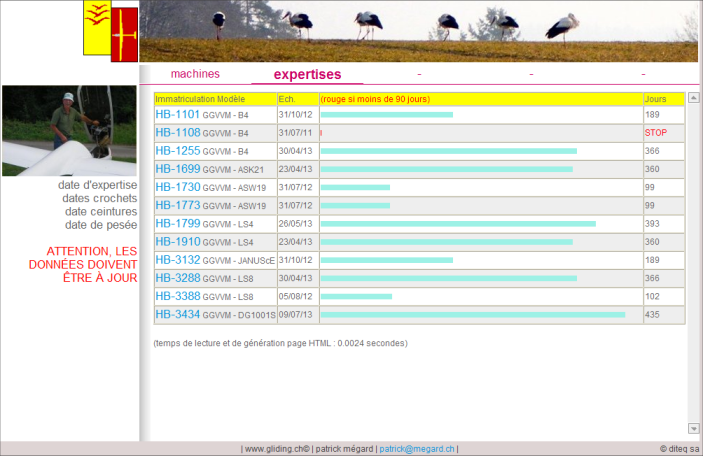Open the date ceintures page
Screen dimensions: 703x456
point(101,211)
